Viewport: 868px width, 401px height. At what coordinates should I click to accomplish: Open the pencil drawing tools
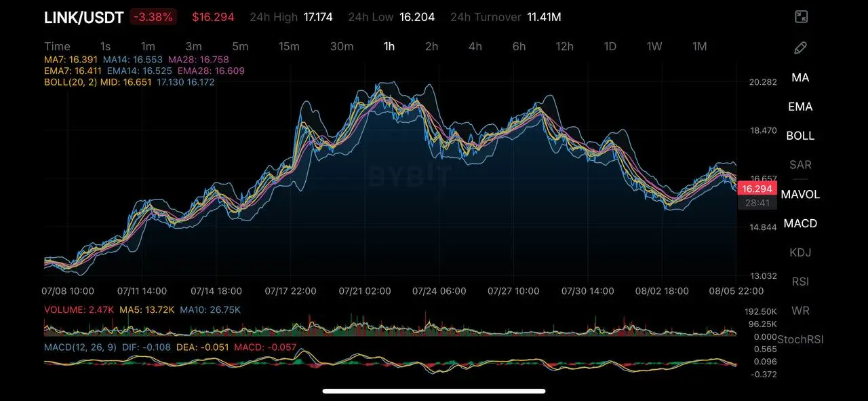[x=800, y=47]
